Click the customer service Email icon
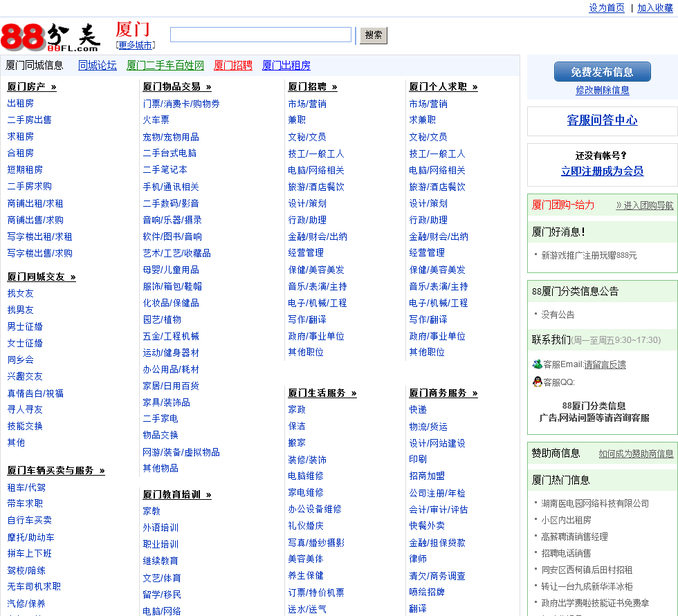 pos(537,364)
